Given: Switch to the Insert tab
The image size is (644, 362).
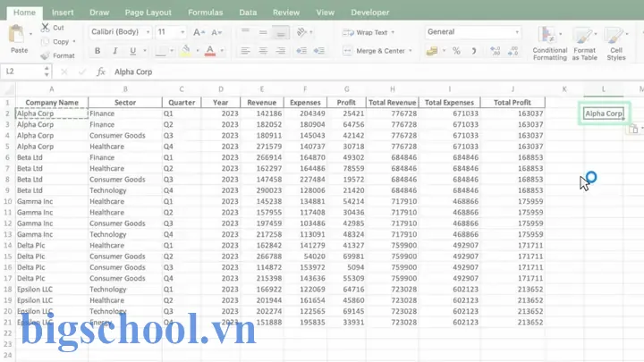Looking at the screenshot, I should click(x=63, y=13).
